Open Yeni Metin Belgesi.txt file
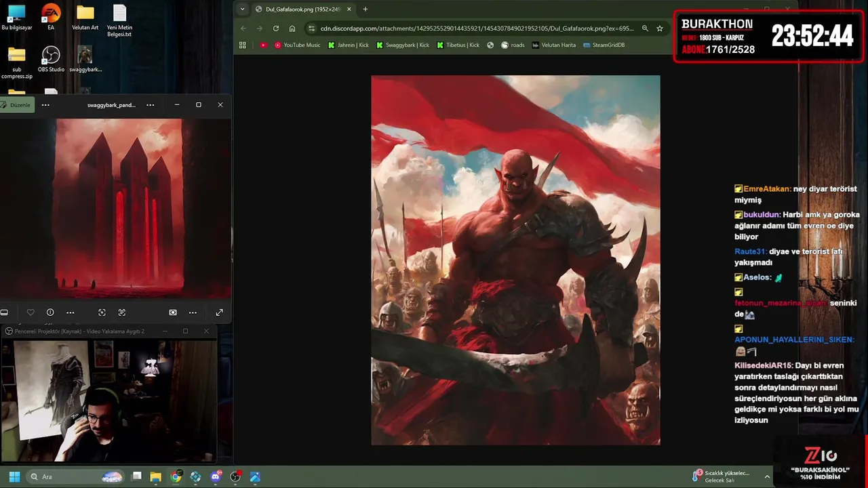This screenshot has width=868, height=488. pyautogui.click(x=119, y=20)
